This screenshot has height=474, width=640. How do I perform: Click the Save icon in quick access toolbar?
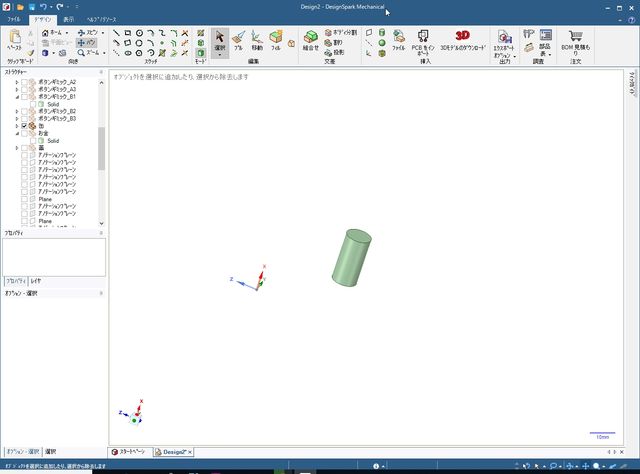[x=32, y=7]
